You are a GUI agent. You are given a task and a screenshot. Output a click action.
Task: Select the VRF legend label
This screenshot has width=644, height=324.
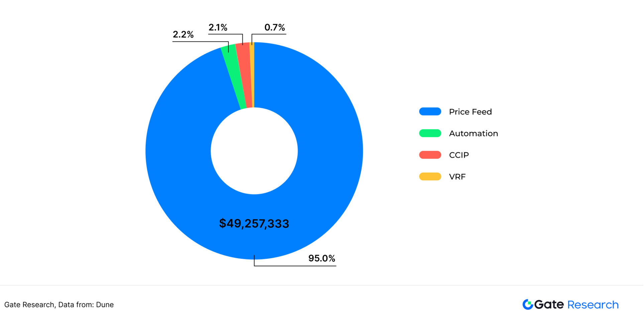pos(457,177)
